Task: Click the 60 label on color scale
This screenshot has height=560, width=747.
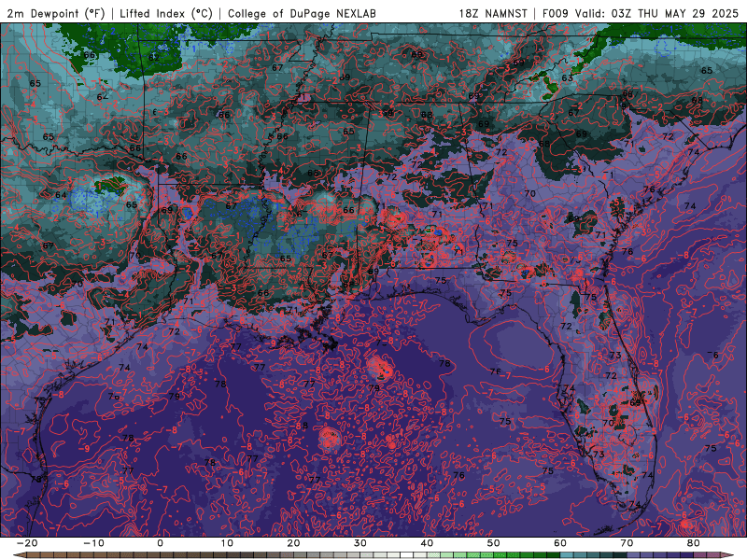Action: (x=560, y=543)
